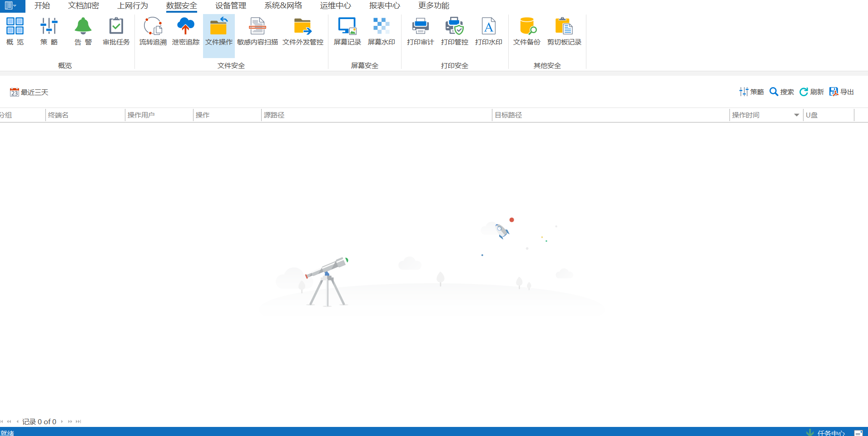Click the 策略 button beside 搜索
The width and height of the screenshot is (868, 436).
point(752,92)
